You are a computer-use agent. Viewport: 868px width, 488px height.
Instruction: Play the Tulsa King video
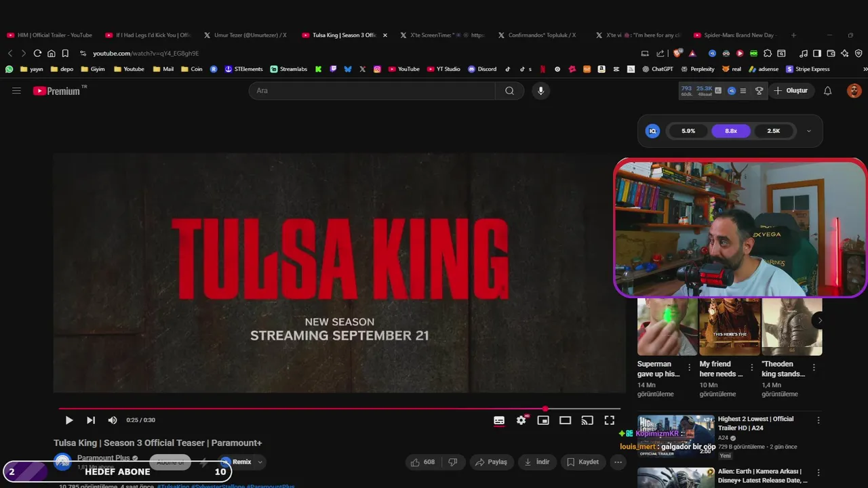[68, 420]
